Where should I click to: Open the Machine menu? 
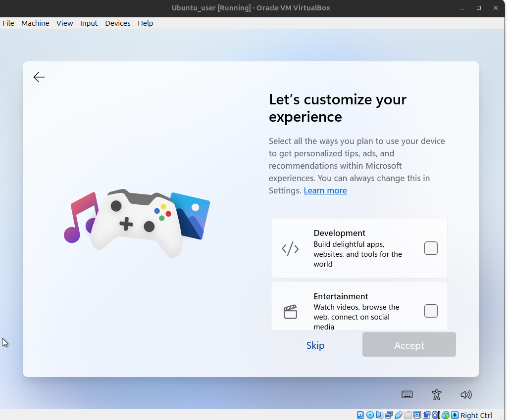click(x=35, y=23)
